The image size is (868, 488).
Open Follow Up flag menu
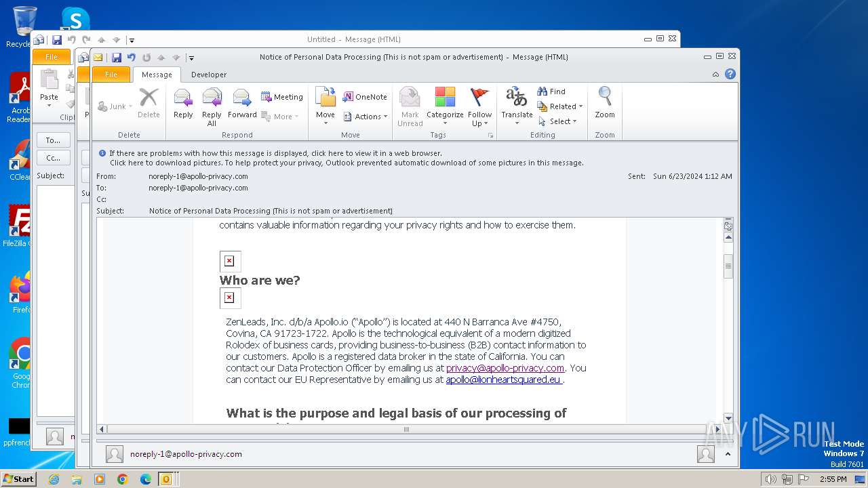pos(479,106)
